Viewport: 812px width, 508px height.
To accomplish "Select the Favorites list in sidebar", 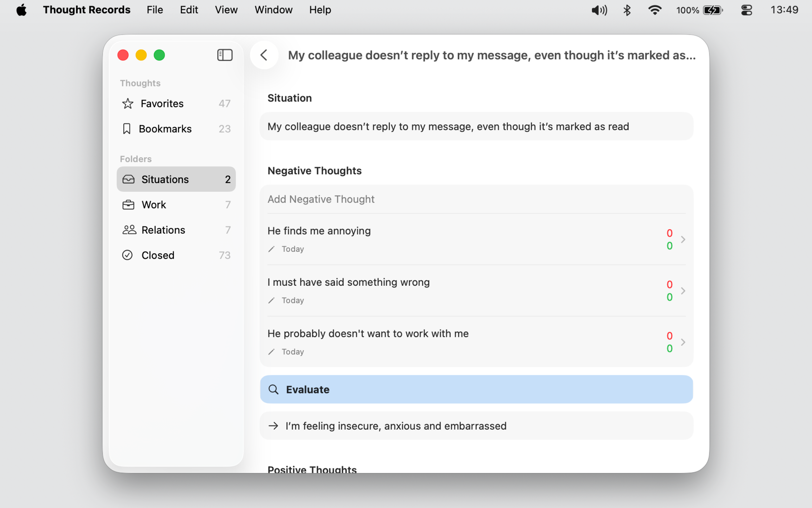I will (176, 104).
